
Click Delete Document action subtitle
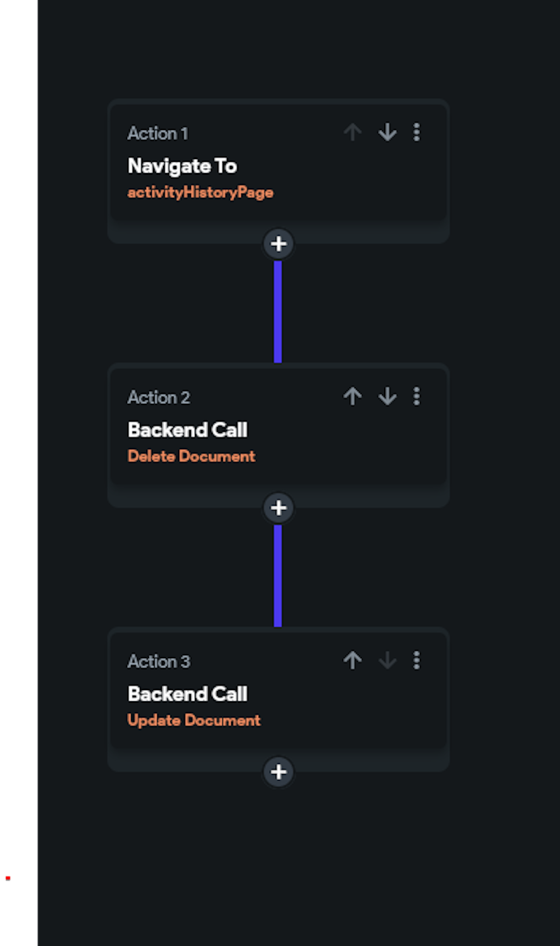[191, 456]
